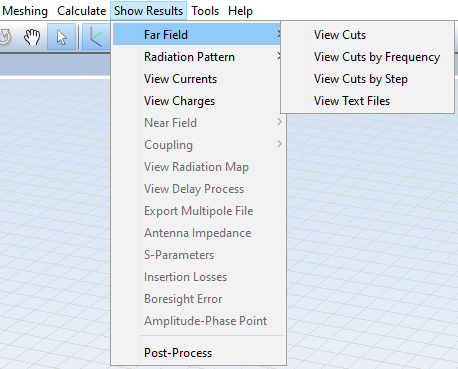Viewport: 458px width, 369px height.
Task: Open the Near Field submenu chevron
Action: click(x=279, y=122)
